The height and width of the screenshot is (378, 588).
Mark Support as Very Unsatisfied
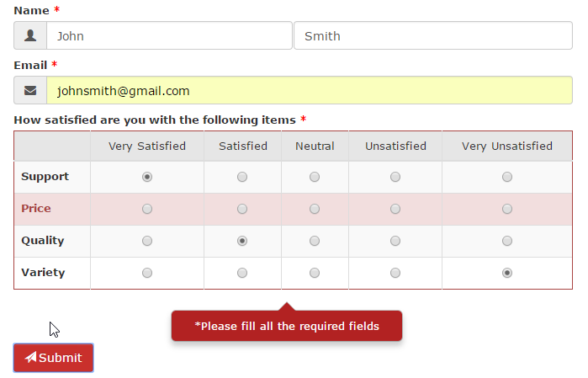pos(507,177)
